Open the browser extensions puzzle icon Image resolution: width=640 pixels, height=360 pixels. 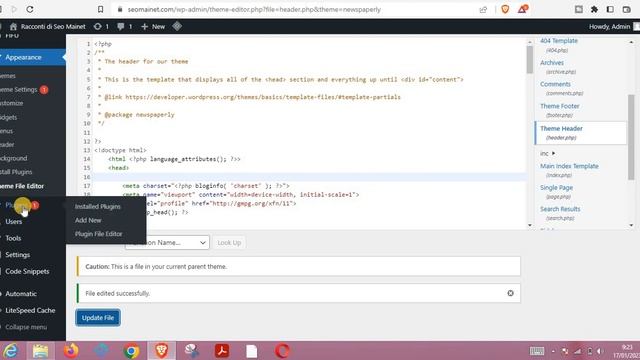pos(594,9)
